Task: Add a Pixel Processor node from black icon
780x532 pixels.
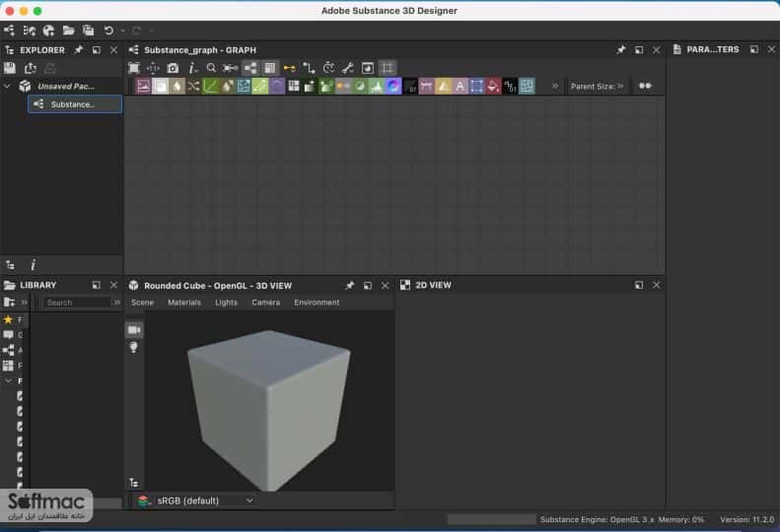Action: (410, 86)
